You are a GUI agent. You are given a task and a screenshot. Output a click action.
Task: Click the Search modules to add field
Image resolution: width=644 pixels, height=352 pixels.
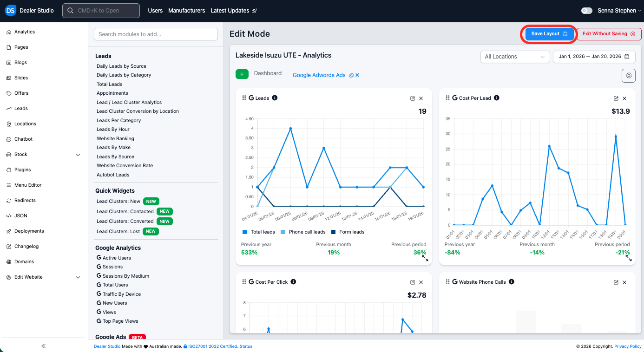[x=156, y=34]
